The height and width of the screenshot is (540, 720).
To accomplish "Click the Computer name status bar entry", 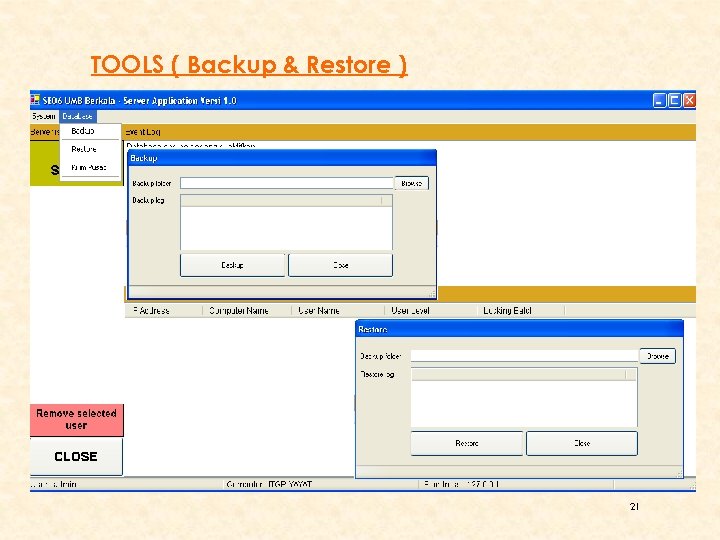I will [321, 484].
